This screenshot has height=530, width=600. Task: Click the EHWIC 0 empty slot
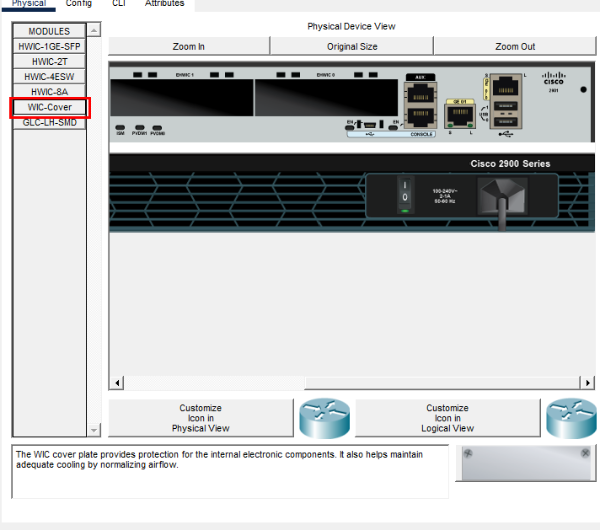326,97
